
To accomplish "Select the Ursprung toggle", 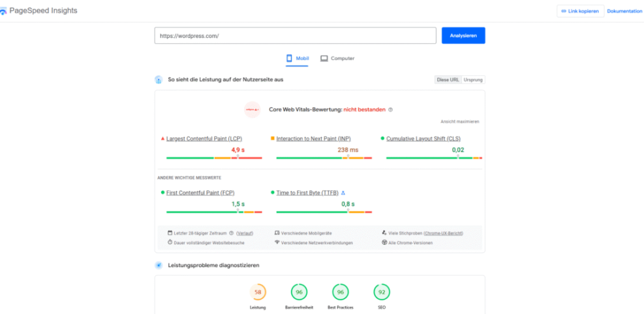I will click(x=473, y=80).
